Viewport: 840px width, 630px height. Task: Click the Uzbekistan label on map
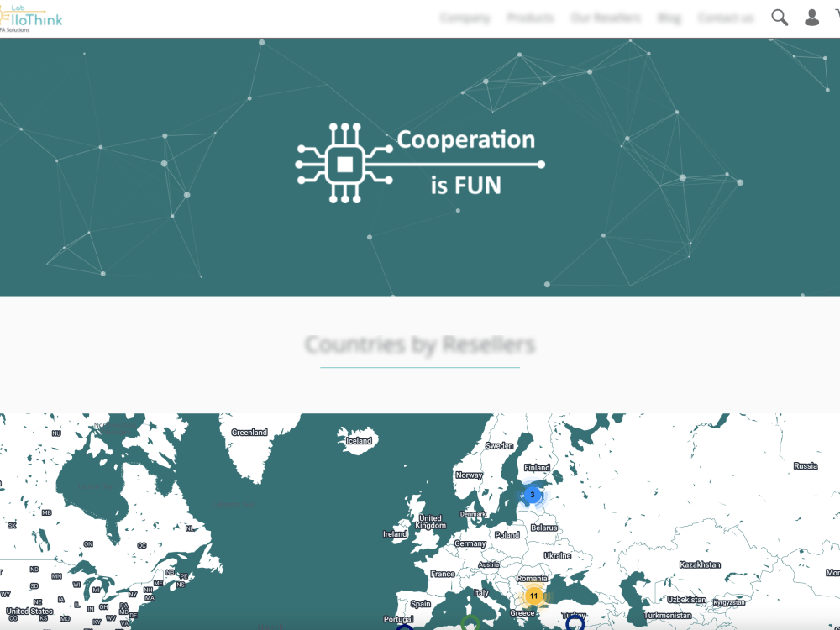click(687, 600)
